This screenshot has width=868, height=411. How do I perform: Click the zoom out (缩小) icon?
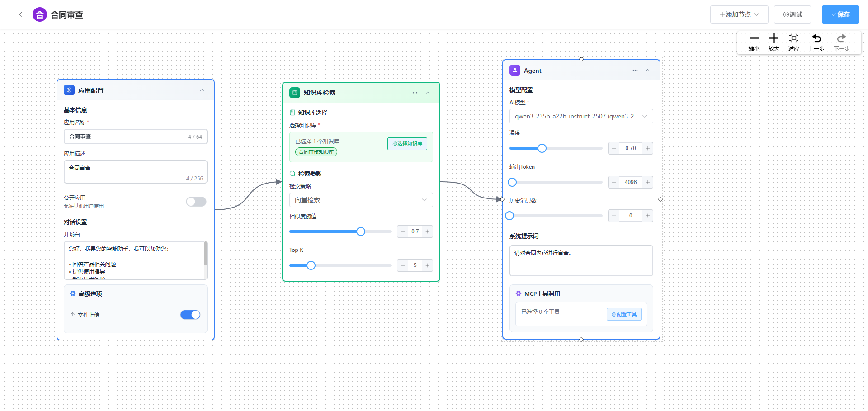(x=754, y=39)
